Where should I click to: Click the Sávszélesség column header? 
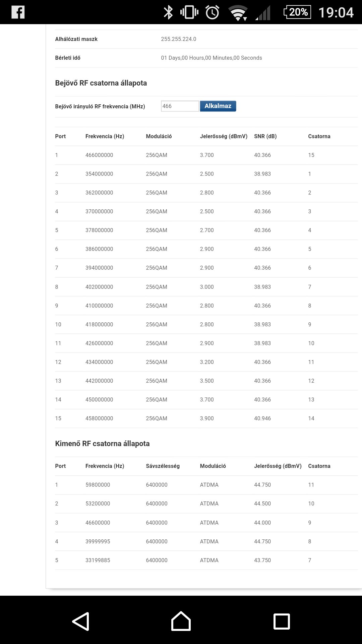(163, 466)
